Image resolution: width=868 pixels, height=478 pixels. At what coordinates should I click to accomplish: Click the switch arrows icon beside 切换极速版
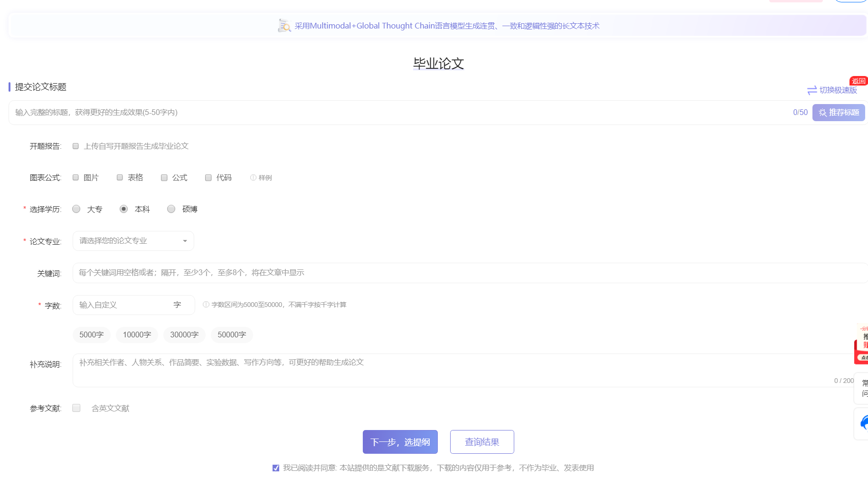pyautogui.click(x=812, y=90)
